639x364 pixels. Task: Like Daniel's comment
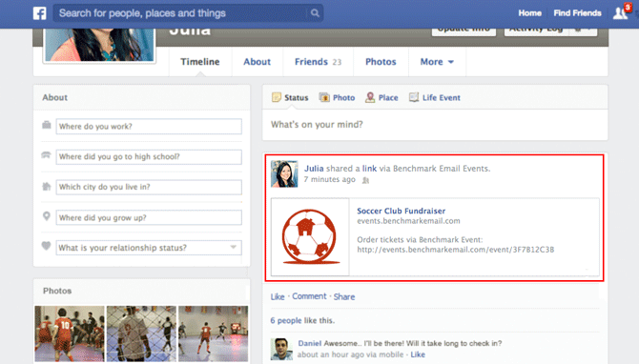418,354
